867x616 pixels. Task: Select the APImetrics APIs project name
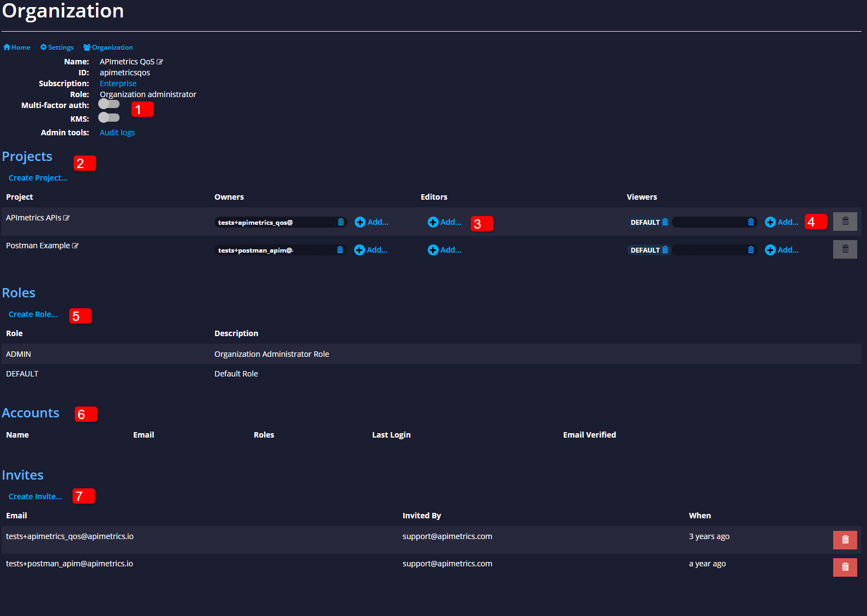33,218
